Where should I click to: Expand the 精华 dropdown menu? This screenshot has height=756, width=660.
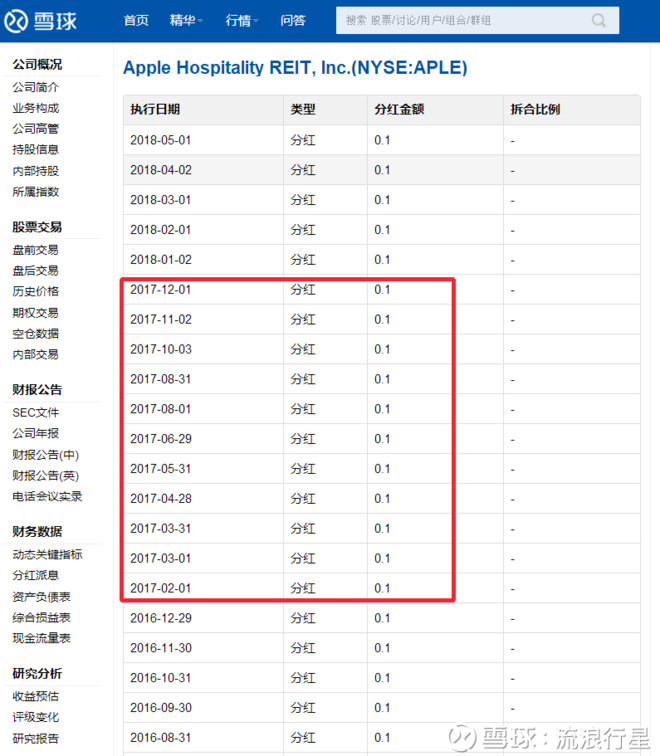click(x=186, y=20)
